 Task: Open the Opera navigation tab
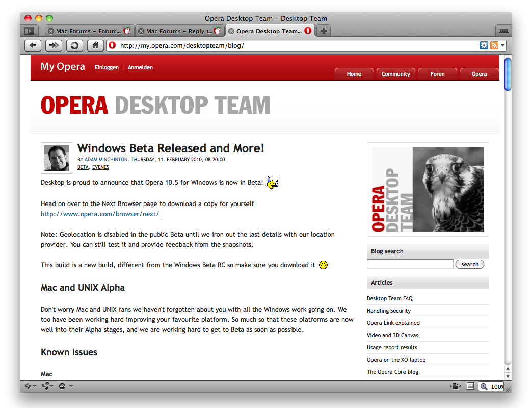pos(479,74)
